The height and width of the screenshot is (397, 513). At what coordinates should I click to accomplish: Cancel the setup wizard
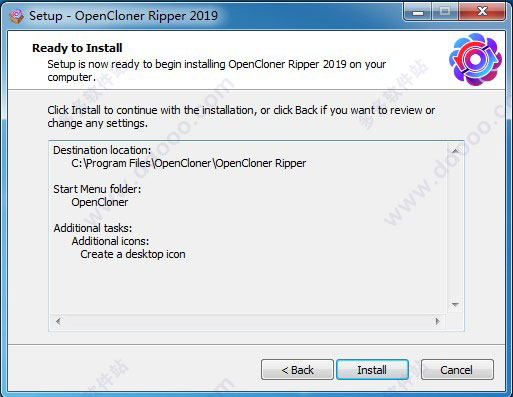pos(457,369)
